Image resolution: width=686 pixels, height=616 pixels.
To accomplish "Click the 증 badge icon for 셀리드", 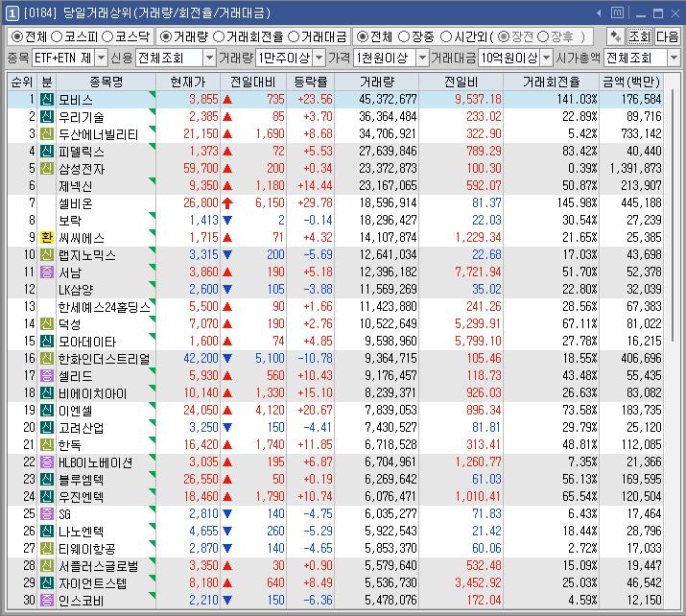I will point(47,375).
